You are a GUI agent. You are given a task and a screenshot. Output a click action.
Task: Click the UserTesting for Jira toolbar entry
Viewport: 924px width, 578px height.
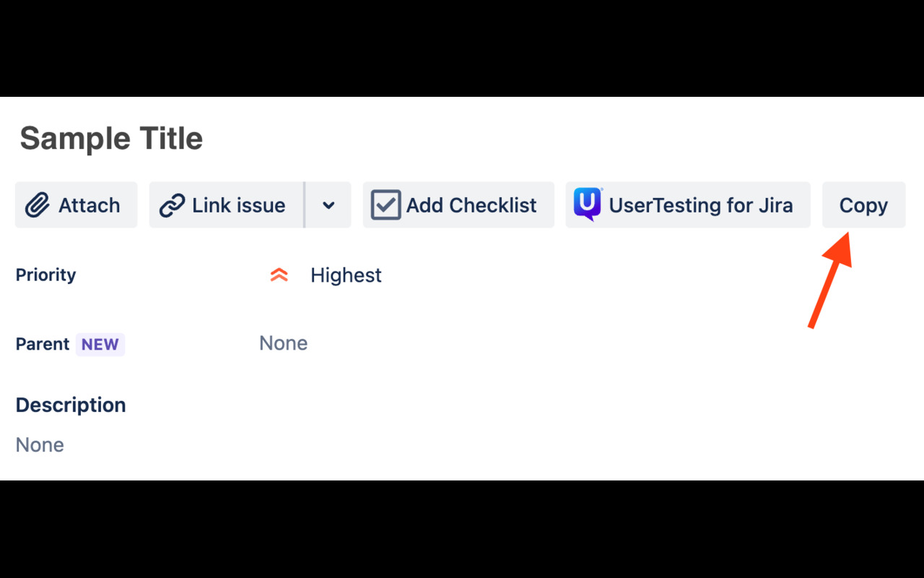coord(687,204)
